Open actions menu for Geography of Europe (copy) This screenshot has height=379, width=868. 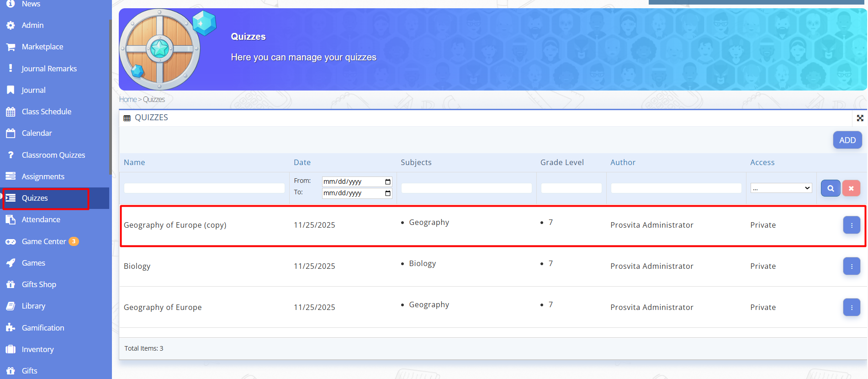tap(851, 225)
